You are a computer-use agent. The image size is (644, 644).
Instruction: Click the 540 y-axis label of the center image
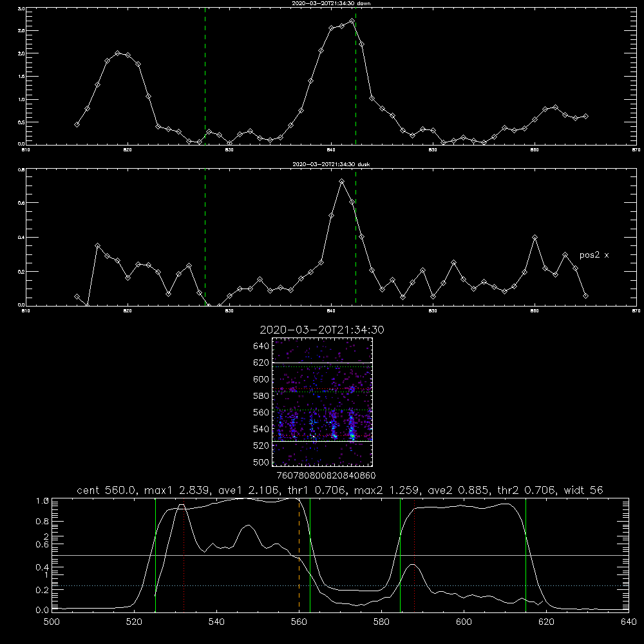[x=261, y=429]
